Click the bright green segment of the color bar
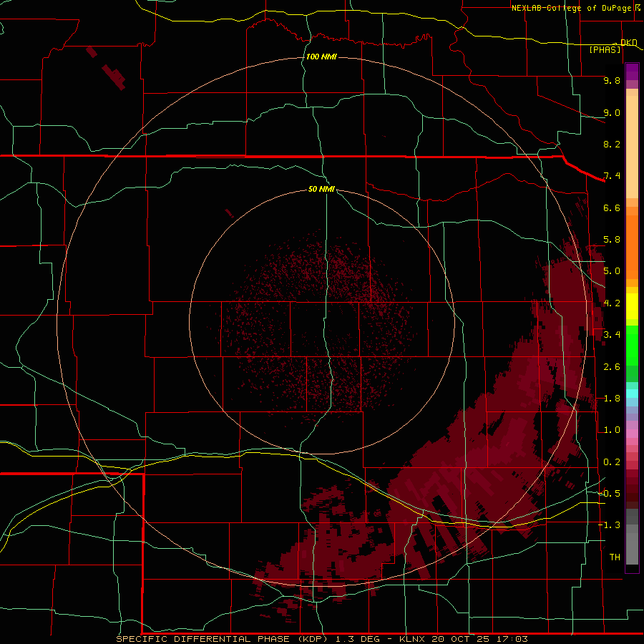The height and width of the screenshot is (644, 644). tap(632, 346)
